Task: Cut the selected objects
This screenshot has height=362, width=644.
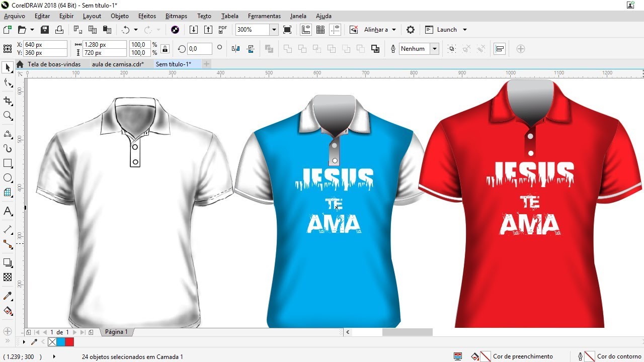Action: 78,30
